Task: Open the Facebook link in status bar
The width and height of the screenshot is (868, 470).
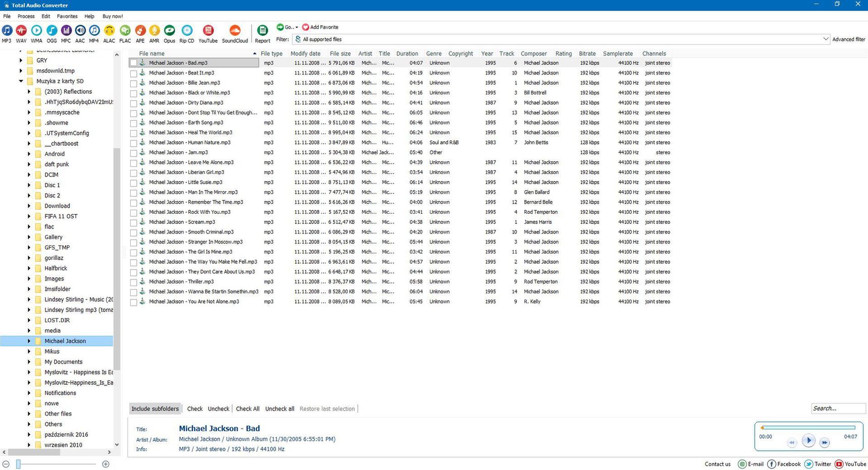Action: pyautogui.click(x=784, y=464)
